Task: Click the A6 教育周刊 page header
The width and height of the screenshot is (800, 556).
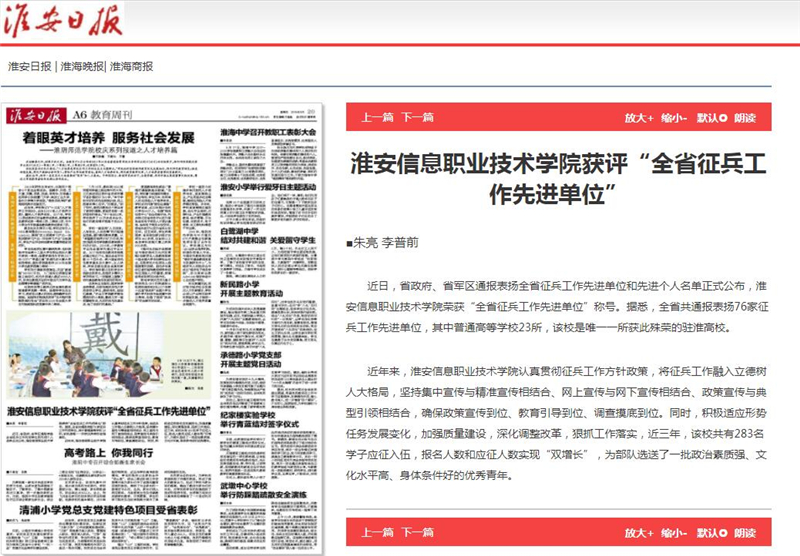Action: (x=102, y=115)
